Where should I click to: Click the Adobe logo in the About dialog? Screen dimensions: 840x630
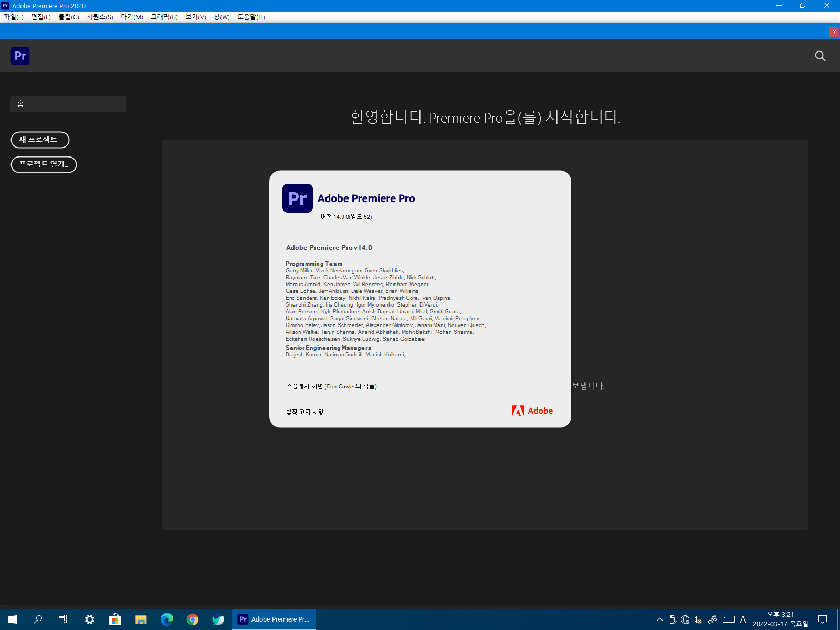[x=532, y=411]
